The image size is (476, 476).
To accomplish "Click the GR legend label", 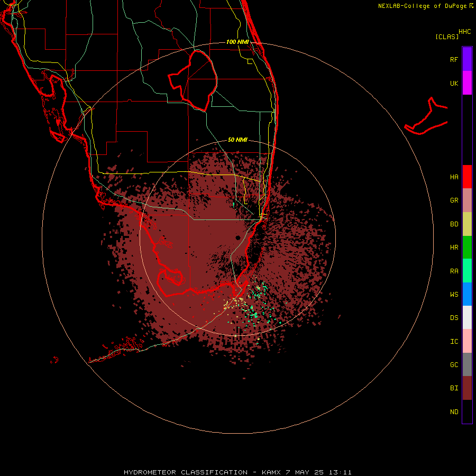I will tap(454, 200).
